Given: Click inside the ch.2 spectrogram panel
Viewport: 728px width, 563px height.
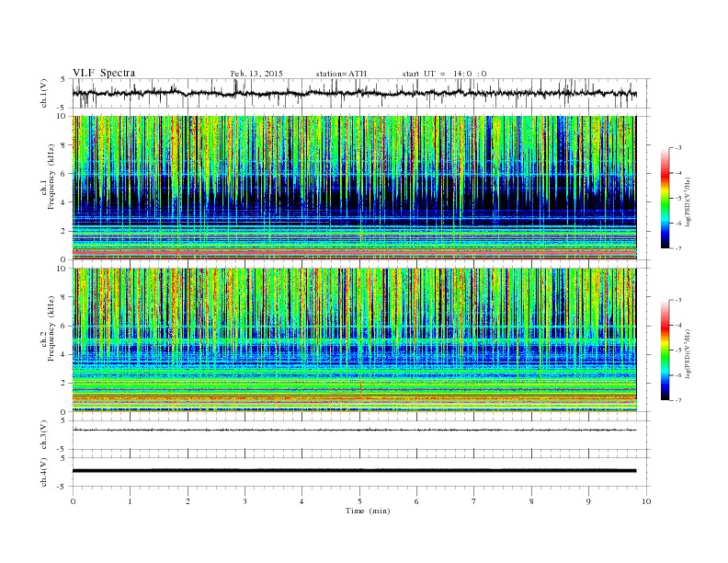Looking at the screenshot, I should [354, 339].
